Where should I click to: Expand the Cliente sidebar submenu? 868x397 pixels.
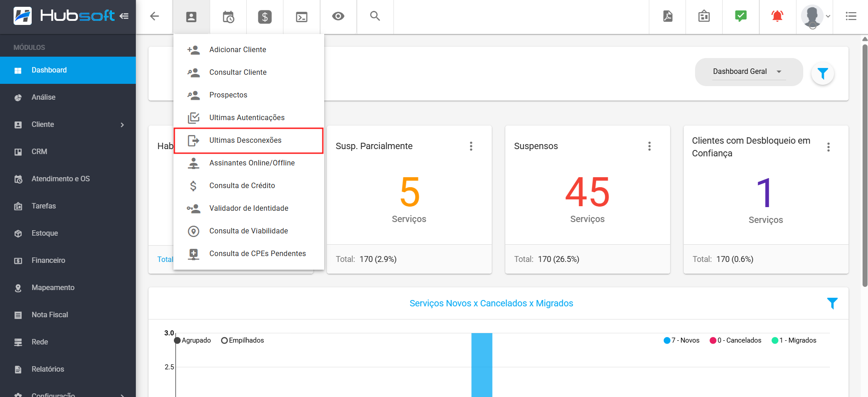[122, 125]
